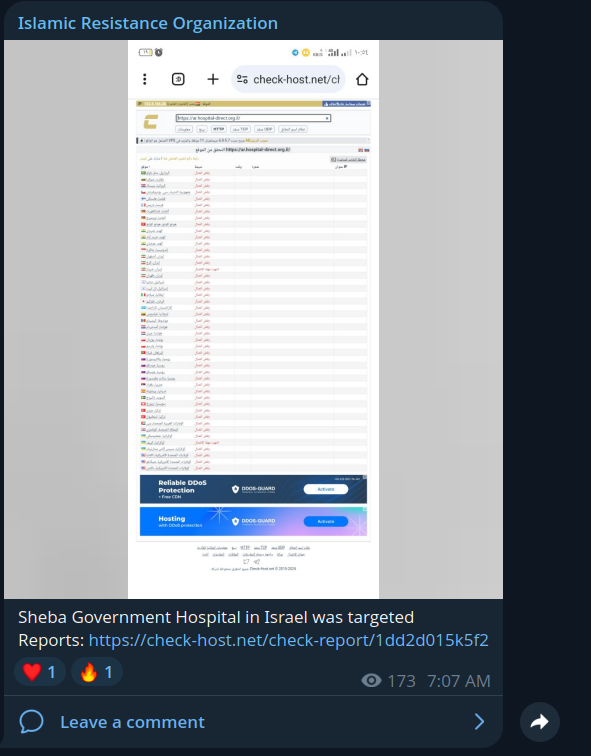Click the check-host.net address bar
591x756 pixels.
coord(288,79)
